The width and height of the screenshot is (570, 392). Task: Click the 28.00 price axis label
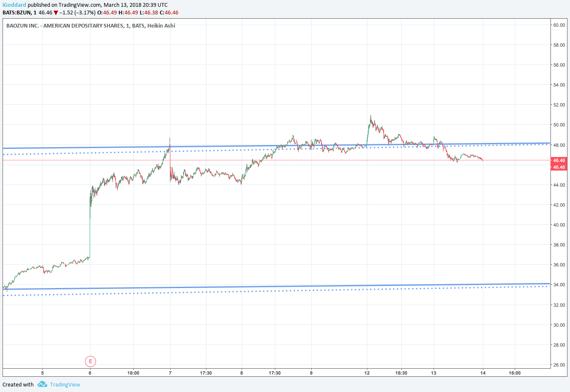[x=559, y=345]
